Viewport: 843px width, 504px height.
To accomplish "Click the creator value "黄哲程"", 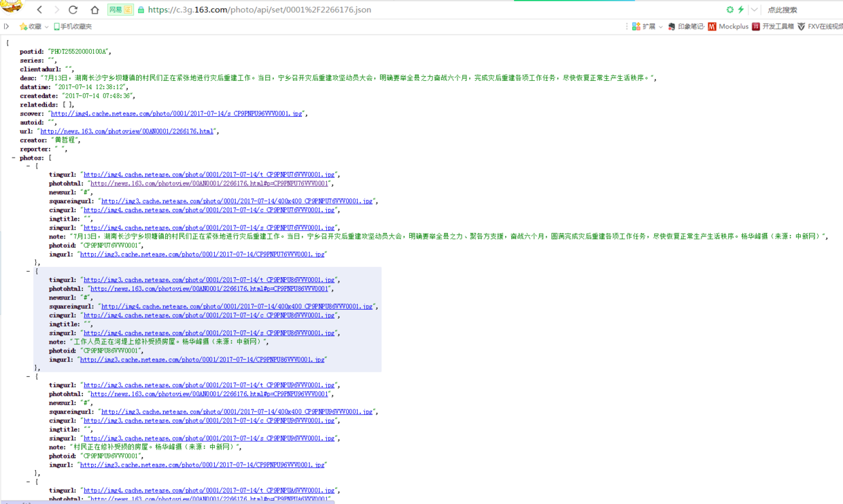I will pyautogui.click(x=65, y=140).
